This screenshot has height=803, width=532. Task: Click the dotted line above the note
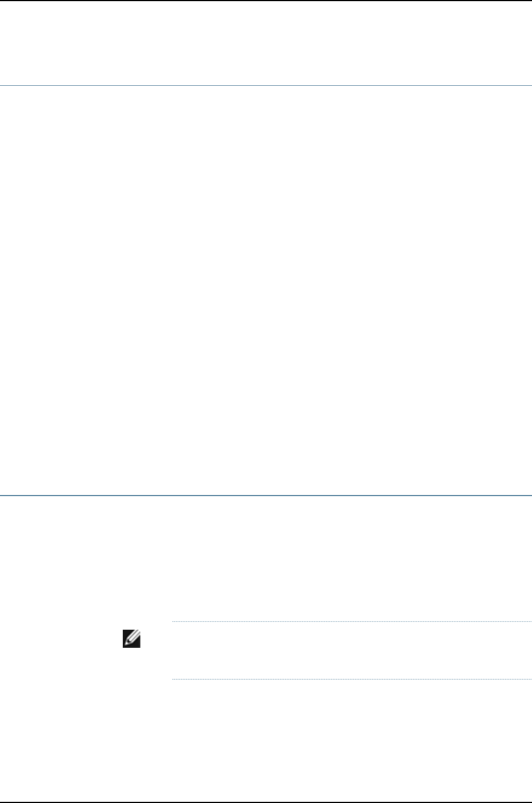pos(351,622)
